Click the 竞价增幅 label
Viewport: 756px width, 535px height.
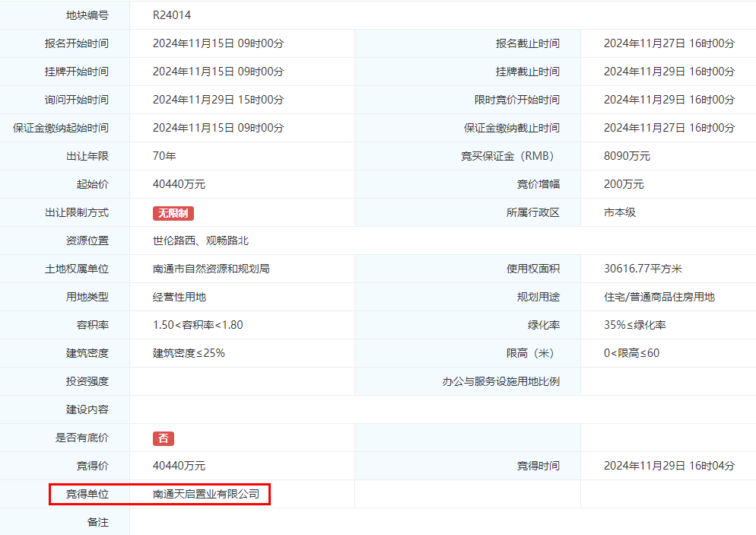pos(538,184)
